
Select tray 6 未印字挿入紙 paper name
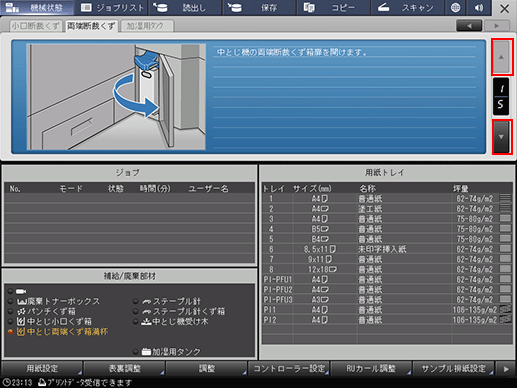(382, 249)
